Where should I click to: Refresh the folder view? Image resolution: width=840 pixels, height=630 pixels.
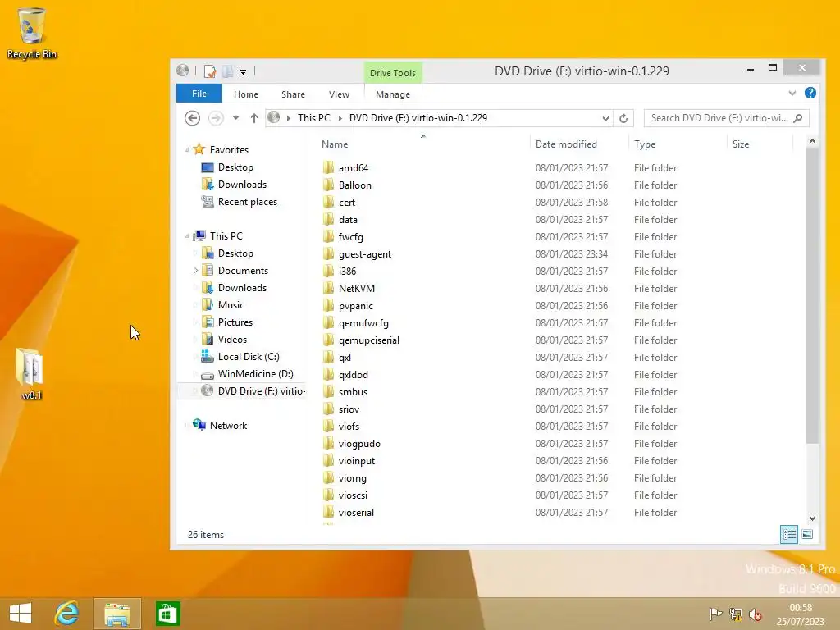[x=623, y=118]
